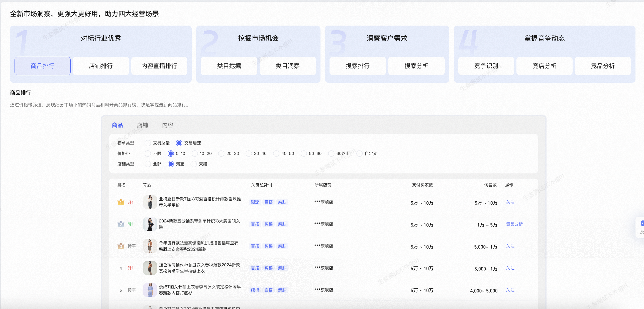Click 关注 for rank 1 product
Image resolution: width=644 pixels, height=309 pixels.
(510, 202)
